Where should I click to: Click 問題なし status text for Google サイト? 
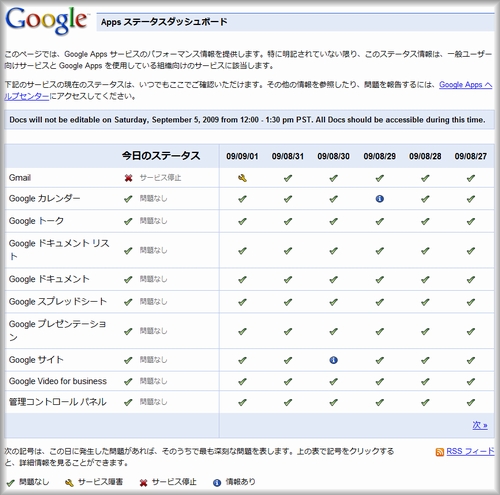[x=153, y=360]
